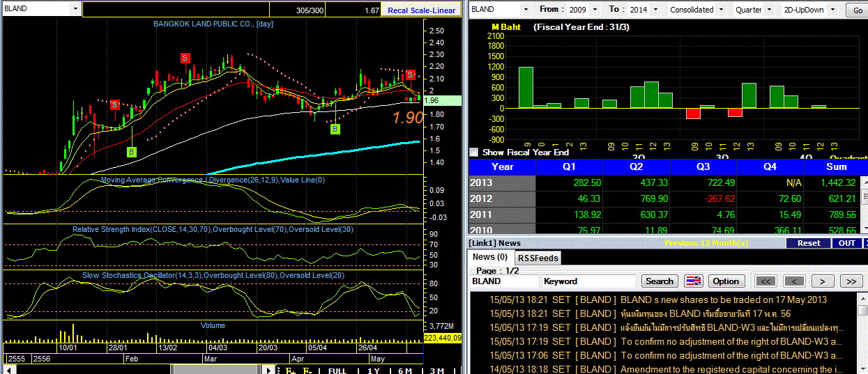Click the OUT button in news header
This screenshot has height=374, width=868.
pyautogui.click(x=846, y=243)
